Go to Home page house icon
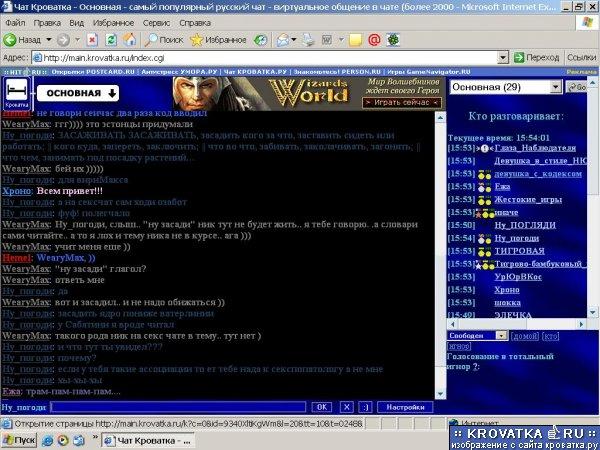This screenshot has height=450, width=600. [x=130, y=39]
